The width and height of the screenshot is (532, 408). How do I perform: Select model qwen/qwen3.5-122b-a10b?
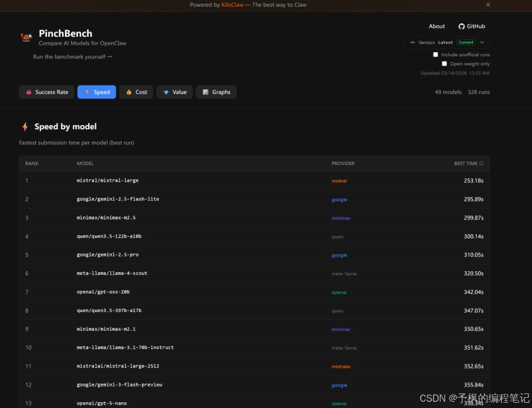109,236
